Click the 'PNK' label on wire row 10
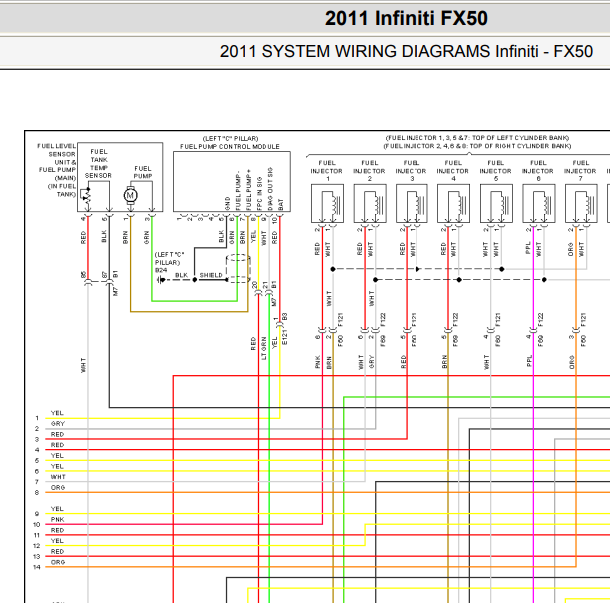The width and height of the screenshot is (610, 603). point(57,520)
